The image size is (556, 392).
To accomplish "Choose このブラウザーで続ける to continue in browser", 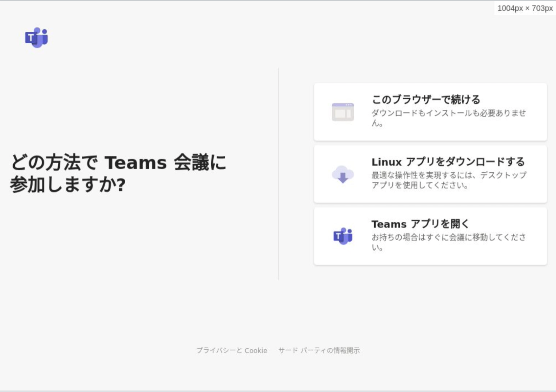I will (x=430, y=112).
